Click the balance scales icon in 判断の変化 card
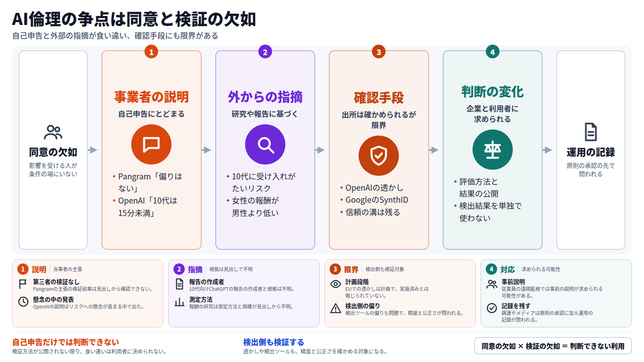Viewport: 644px width, 362px height. click(x=493, y=150)
